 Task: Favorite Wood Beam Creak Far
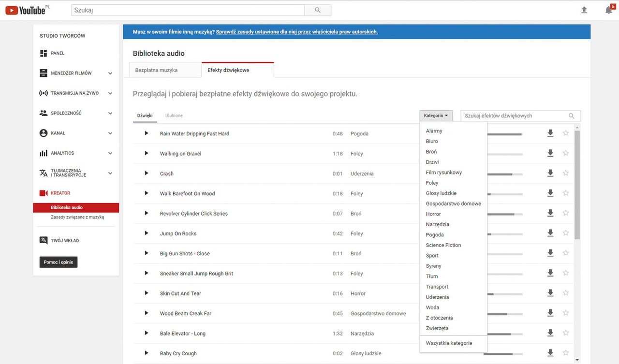566,313
